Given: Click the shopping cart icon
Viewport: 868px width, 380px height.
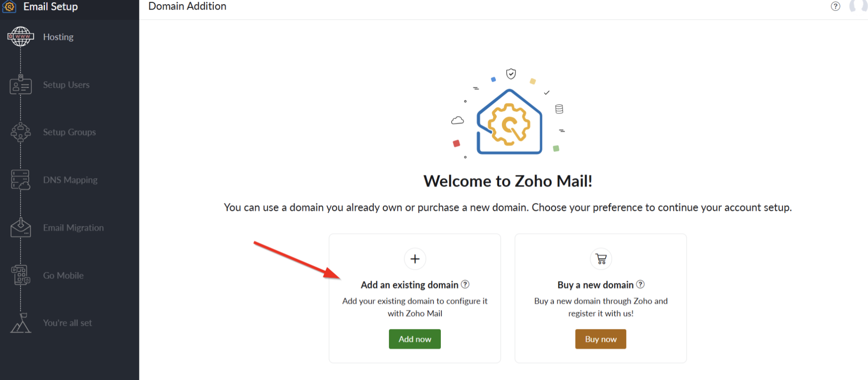Looking at the screenshot, I should (x=601, y=259).
